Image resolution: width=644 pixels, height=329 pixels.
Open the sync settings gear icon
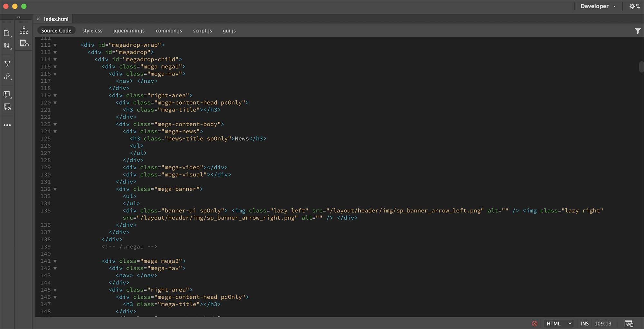pyautogui.click(x=635, y=6)
